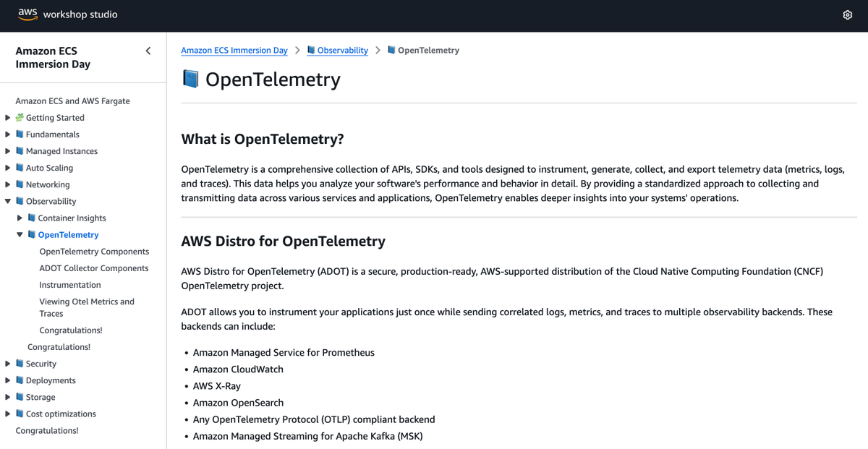Image resolution: width=868 pixels, height=449 pixels.
Task: Click the large book icon in page title
Action: point(190,79)
